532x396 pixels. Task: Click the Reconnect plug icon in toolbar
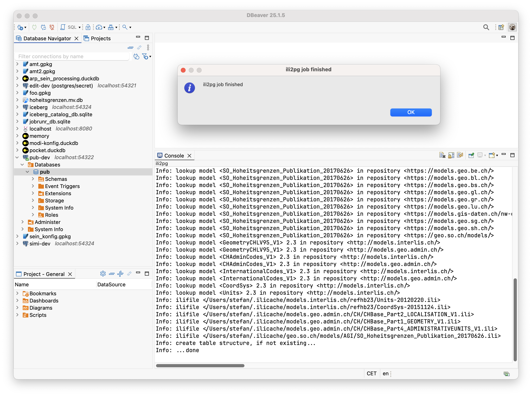tap(43, 27)
